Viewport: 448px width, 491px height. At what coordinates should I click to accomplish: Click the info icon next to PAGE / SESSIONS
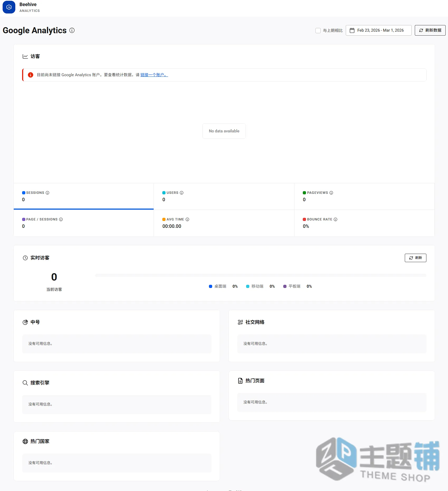61,219
